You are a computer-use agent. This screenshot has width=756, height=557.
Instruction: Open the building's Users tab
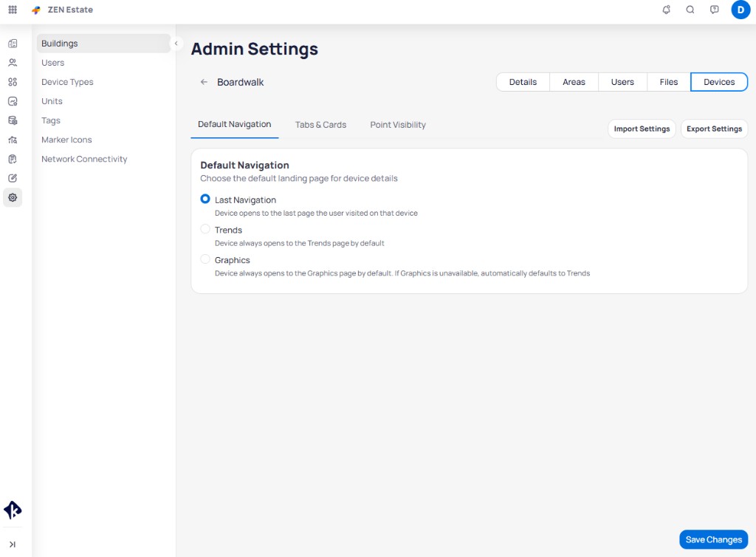point(622,82)
